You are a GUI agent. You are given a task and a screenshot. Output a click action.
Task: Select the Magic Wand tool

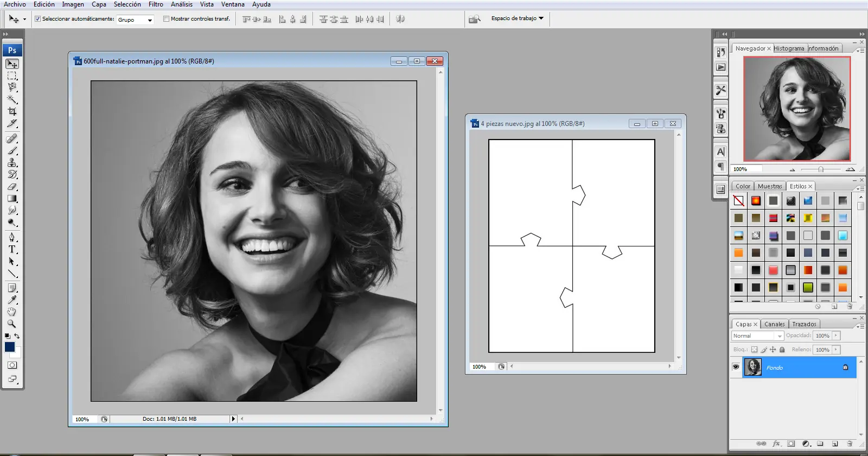click(12, 99)
